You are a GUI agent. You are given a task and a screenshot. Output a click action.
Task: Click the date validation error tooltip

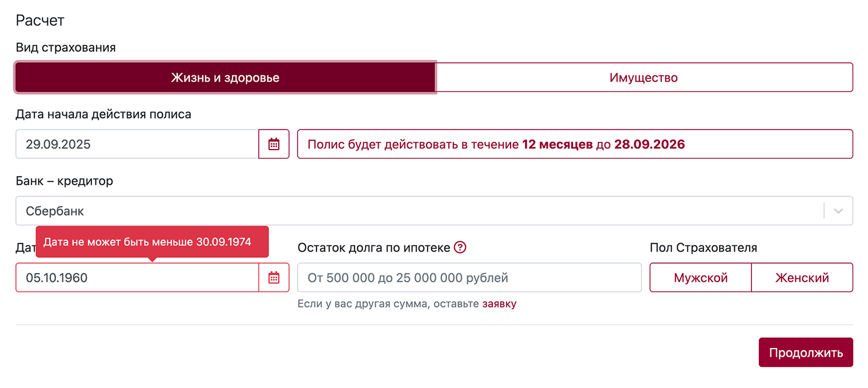[x=152, y=242]
